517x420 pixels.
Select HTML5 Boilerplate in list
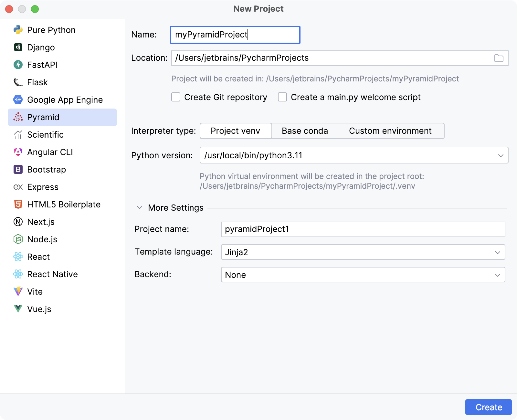point(62,205)
